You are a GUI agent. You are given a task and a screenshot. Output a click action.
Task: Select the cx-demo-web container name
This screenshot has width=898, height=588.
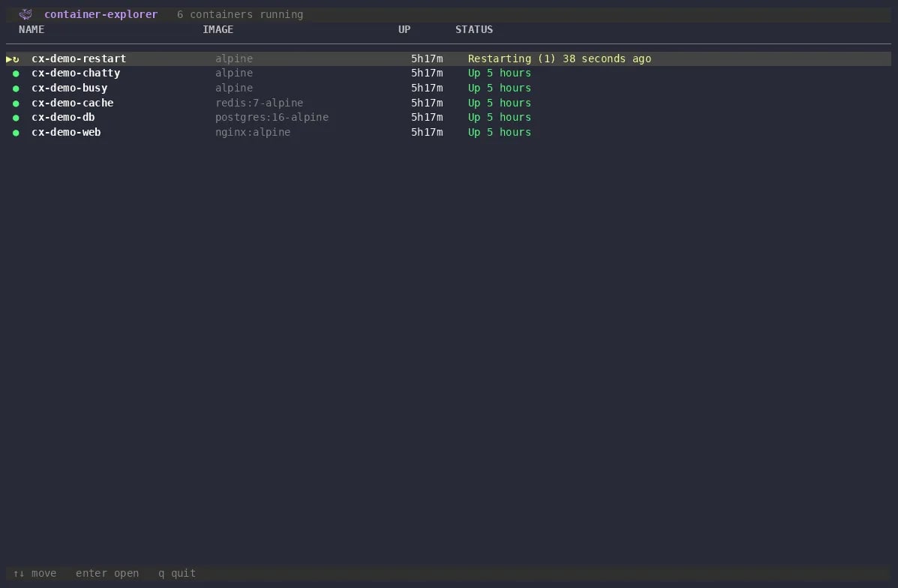67,132
